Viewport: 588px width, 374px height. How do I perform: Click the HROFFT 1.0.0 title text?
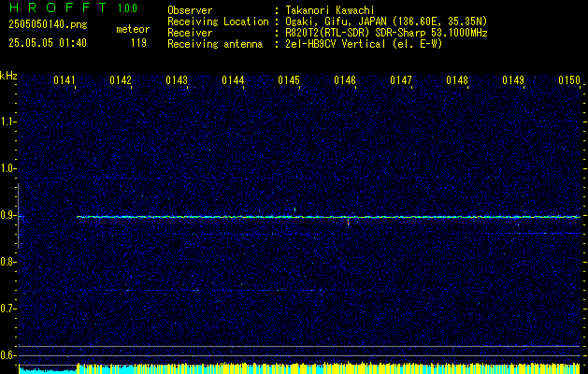[74, 7]
